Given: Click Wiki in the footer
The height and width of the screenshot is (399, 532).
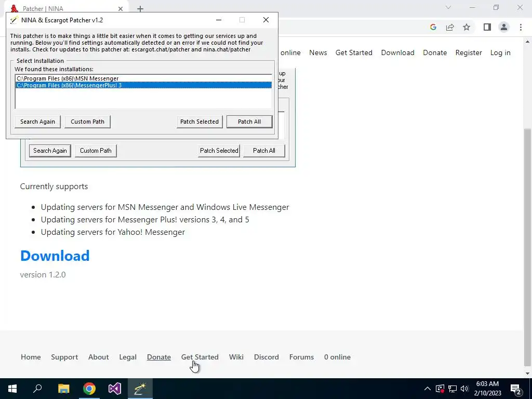Looking at the screenshot, I should click(236, 357).
